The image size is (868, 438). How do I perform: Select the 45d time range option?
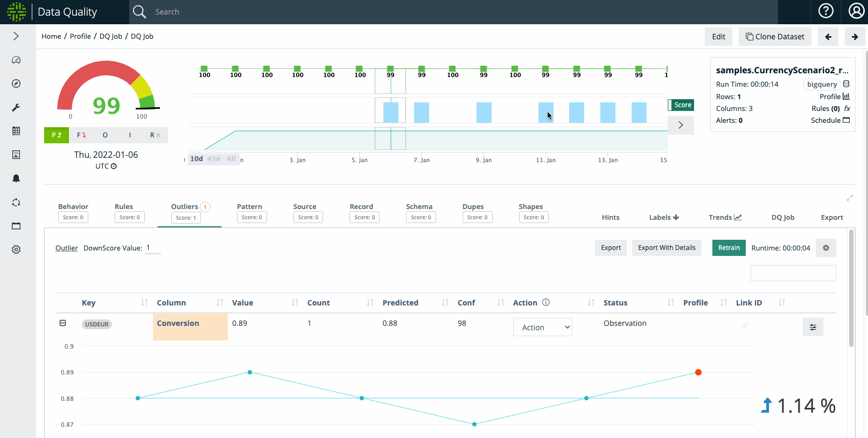coord(214,159)
